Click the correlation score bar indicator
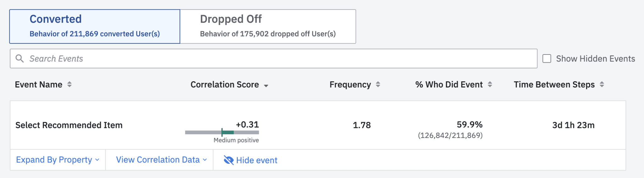Screen dimensions: 644x178 (x=222, y=132)
